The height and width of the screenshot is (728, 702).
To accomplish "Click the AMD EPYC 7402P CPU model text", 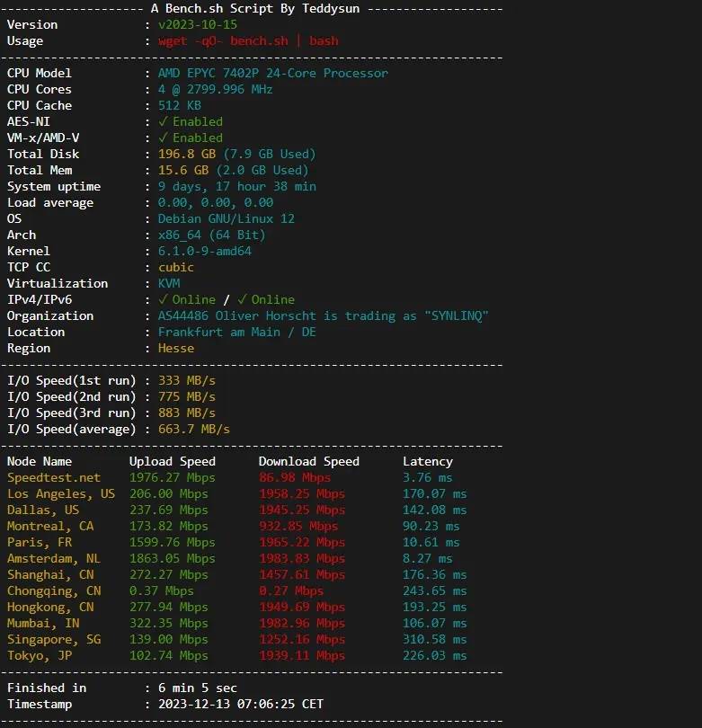I will click(x=273, y=74).
